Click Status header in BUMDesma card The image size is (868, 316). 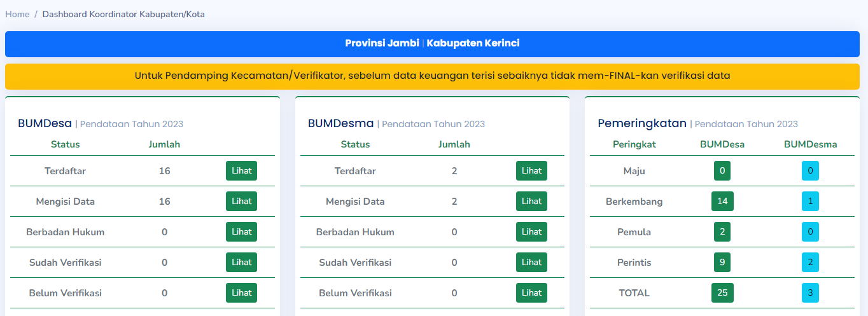click(x=355, y=144)
